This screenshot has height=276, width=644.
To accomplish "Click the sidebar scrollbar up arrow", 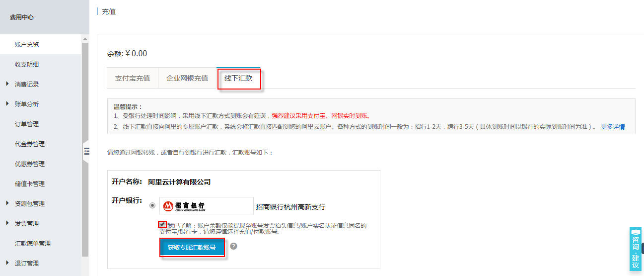I will click(x=85, y=39).
